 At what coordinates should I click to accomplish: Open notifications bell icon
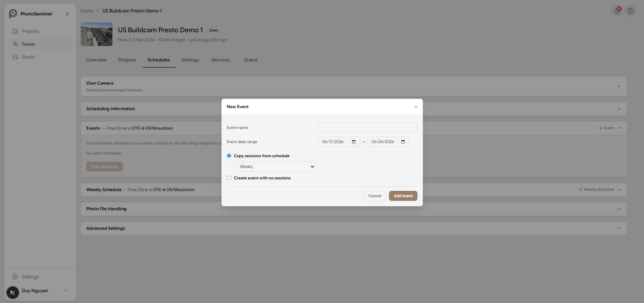[x=617, y=11]
